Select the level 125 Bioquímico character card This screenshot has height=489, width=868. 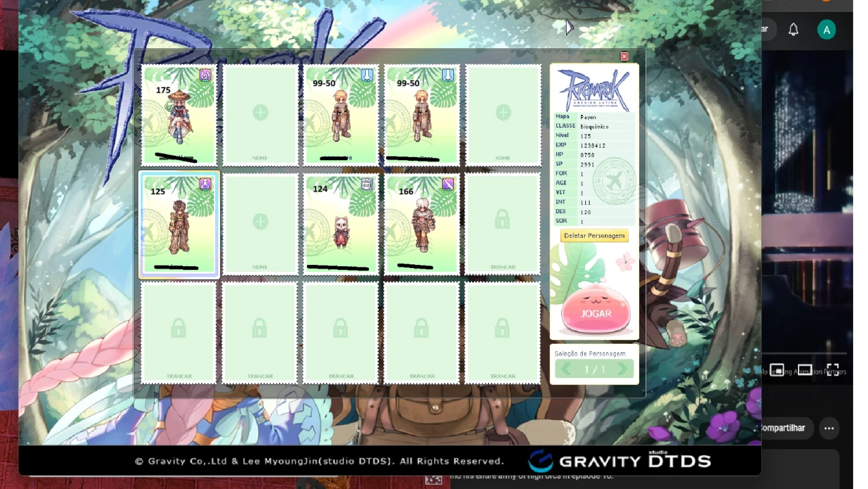coord(179,224)
